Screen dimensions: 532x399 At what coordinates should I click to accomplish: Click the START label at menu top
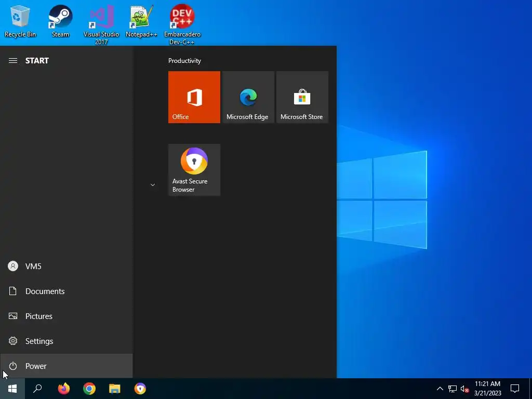[37, 61]
